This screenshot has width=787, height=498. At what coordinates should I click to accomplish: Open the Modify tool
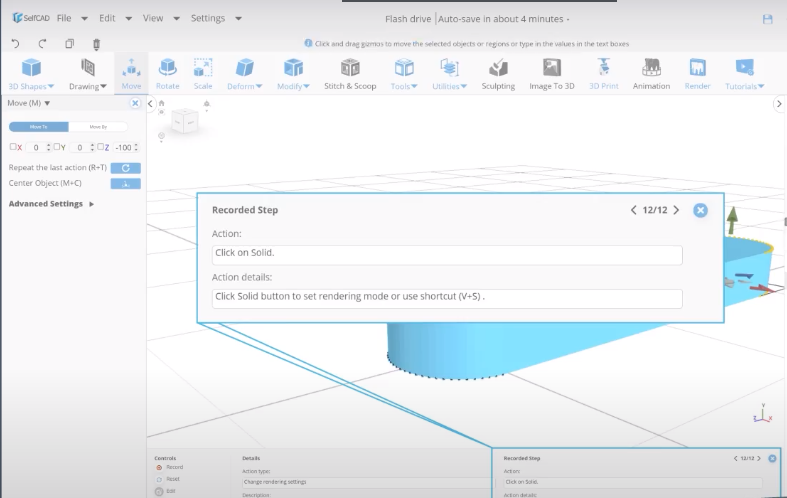click(293, 74)
